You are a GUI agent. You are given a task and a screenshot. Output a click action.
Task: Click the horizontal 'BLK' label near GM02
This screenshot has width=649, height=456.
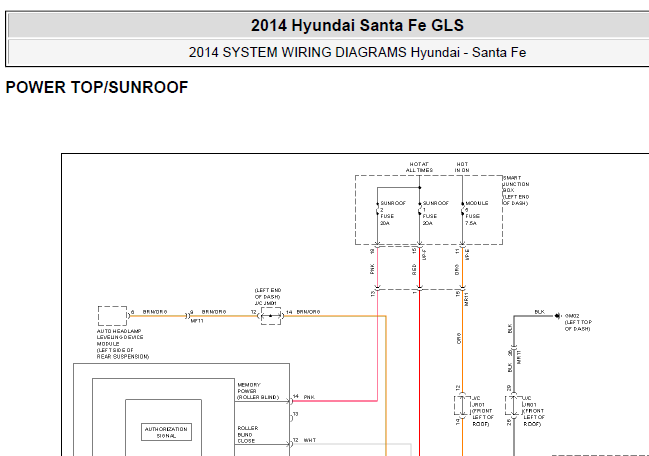[x=539, y=312]
